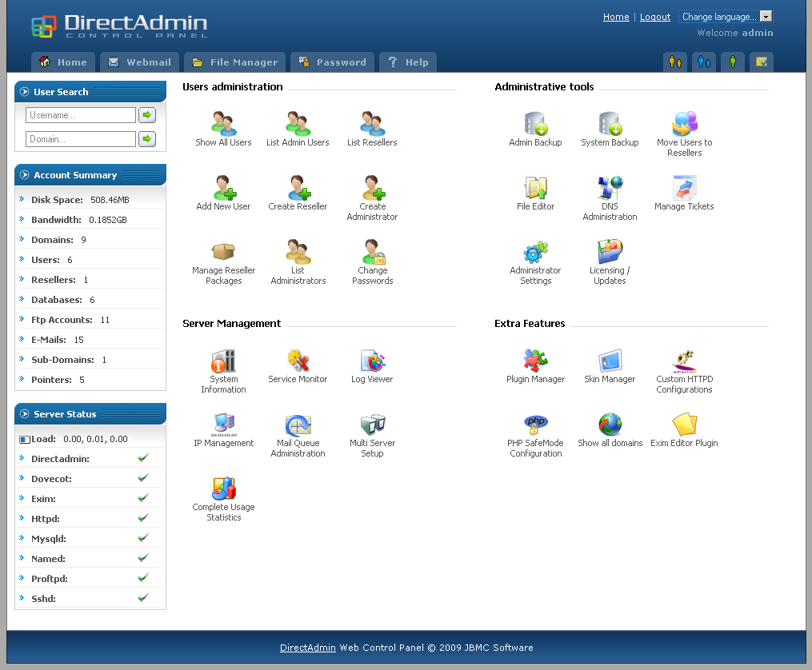Open System Backup tool
Image resolution: width=812 pixels, height=670 pixels.
[610, 130]
